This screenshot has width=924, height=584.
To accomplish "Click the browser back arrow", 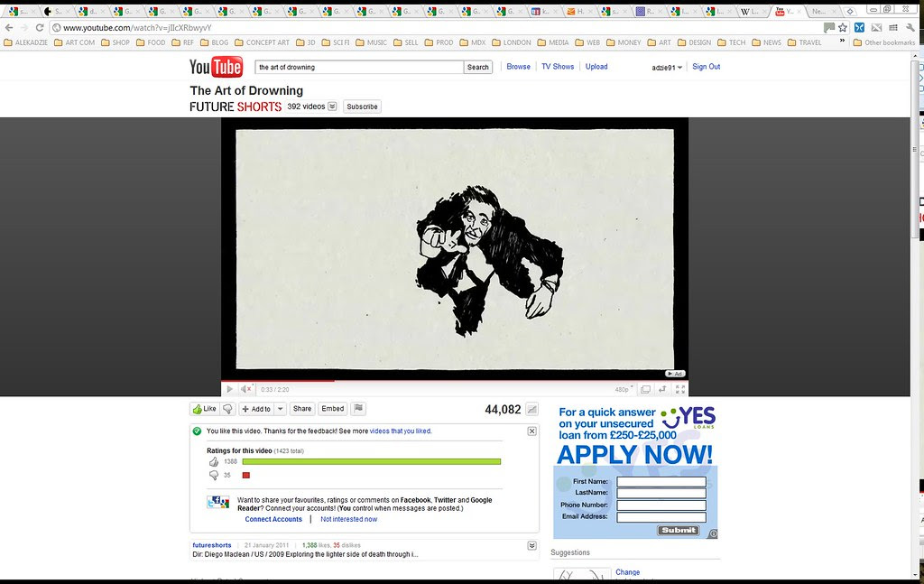I will (x=9, y=28).
